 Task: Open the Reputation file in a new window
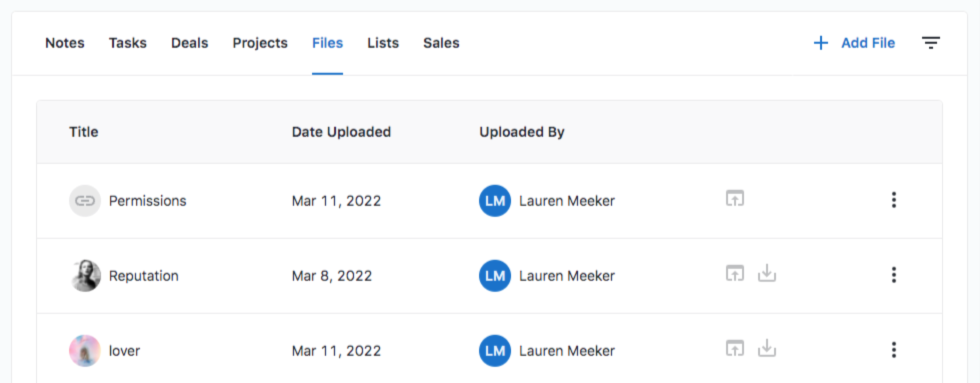coord(734,273)
